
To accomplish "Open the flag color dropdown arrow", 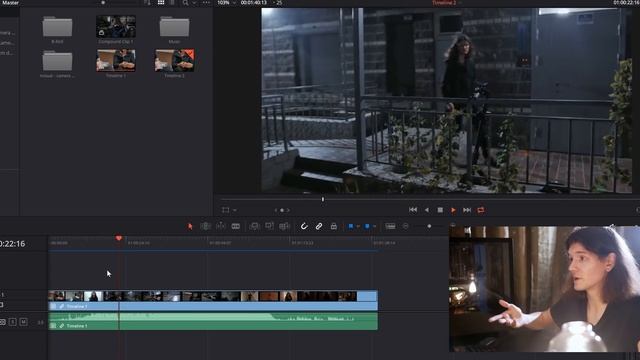I will click(x=358, y=227).
